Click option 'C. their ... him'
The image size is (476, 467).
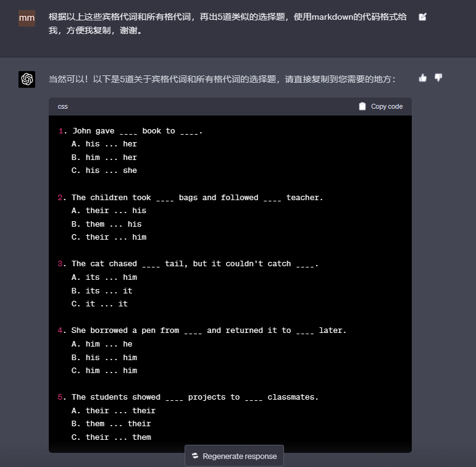pos(109,237)
